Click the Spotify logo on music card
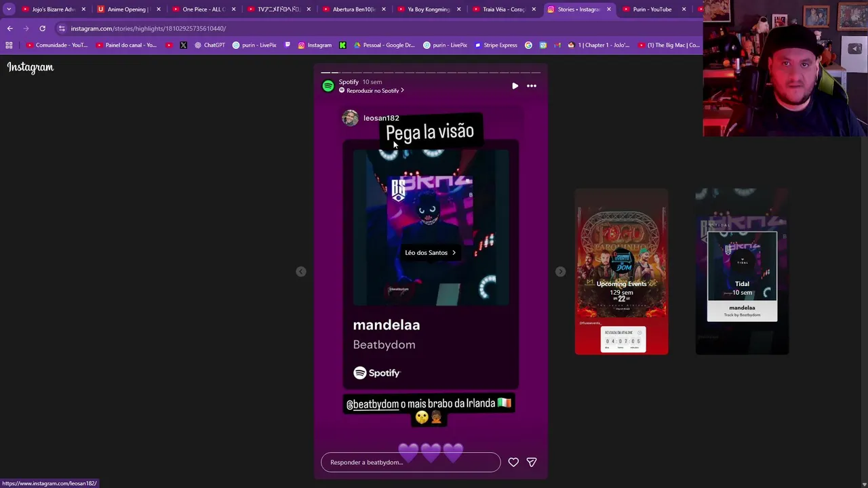This screenshot has width=868, height=488. (377, 373)
